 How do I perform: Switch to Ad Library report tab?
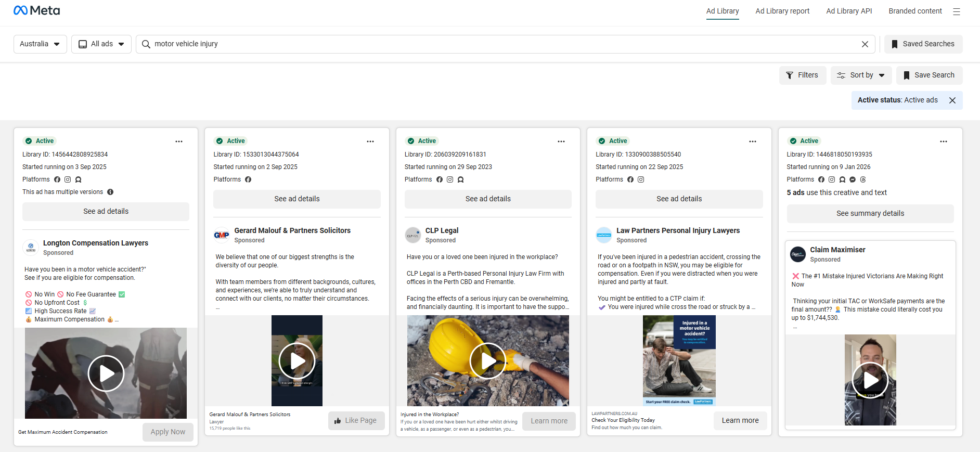point(782,11)
